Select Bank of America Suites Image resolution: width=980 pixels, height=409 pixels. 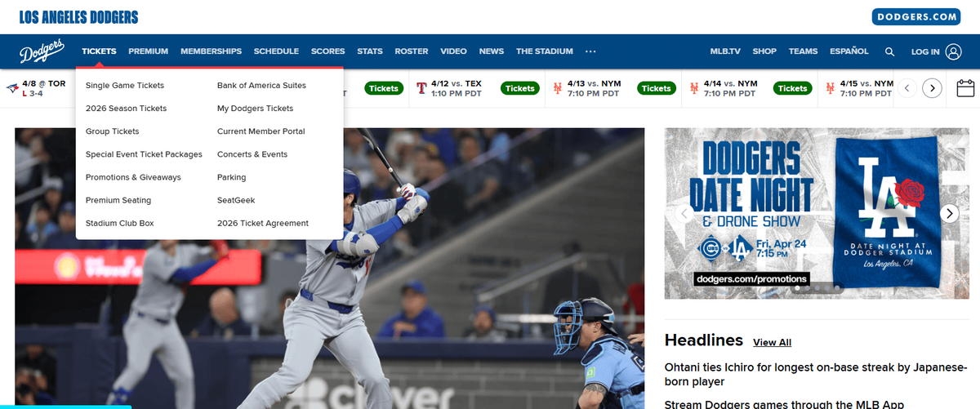(261, 86)
